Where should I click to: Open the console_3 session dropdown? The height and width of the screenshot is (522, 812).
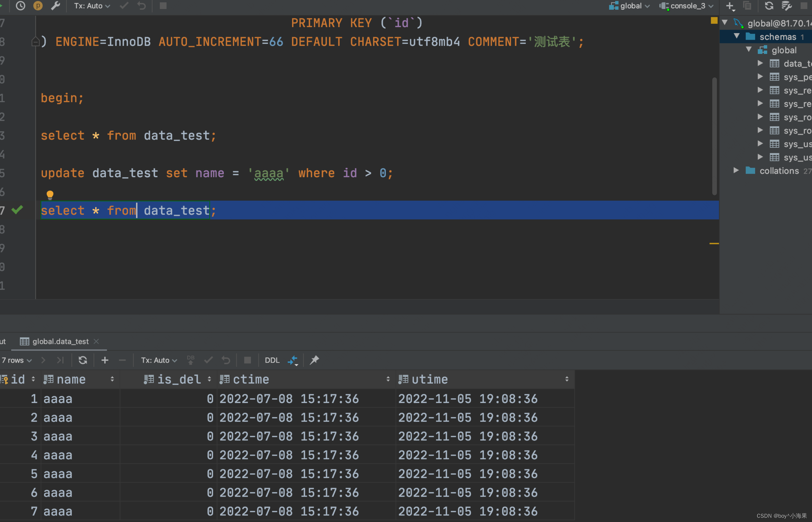pos(687,6)
